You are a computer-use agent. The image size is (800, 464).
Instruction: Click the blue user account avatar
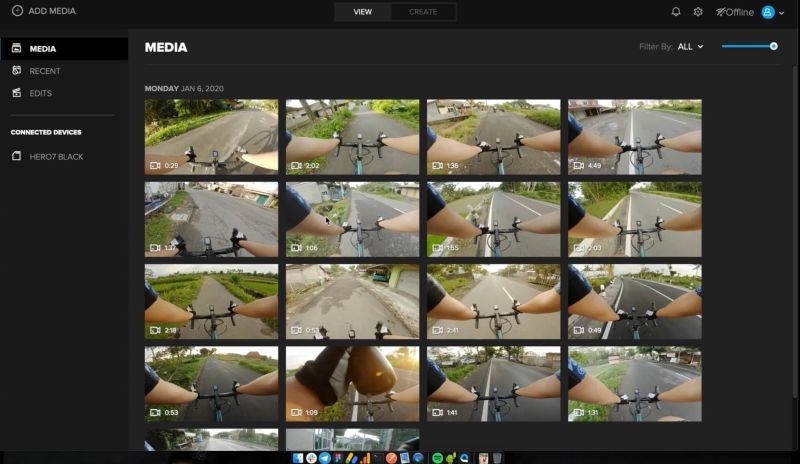pos(768,12)
